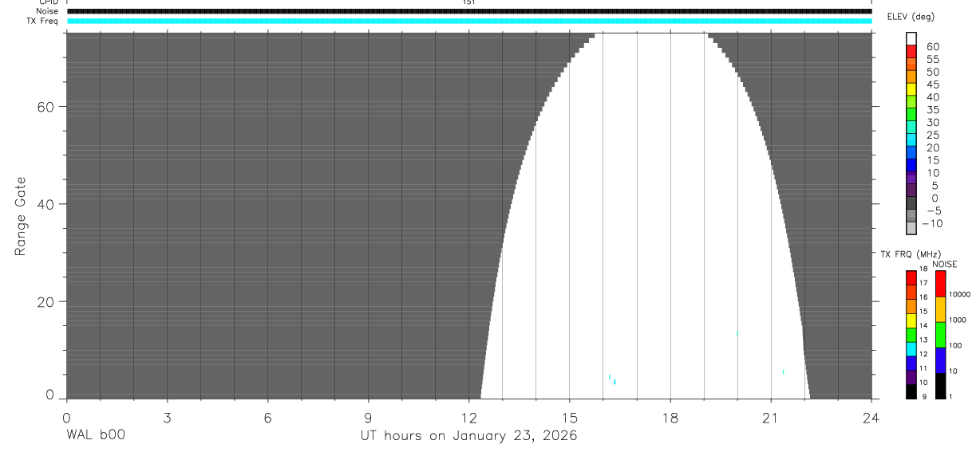The width and height of the screenshot is (980, 452).
Task: Click the 10000 label in the NOISE legend
Action: click(959, 294)
